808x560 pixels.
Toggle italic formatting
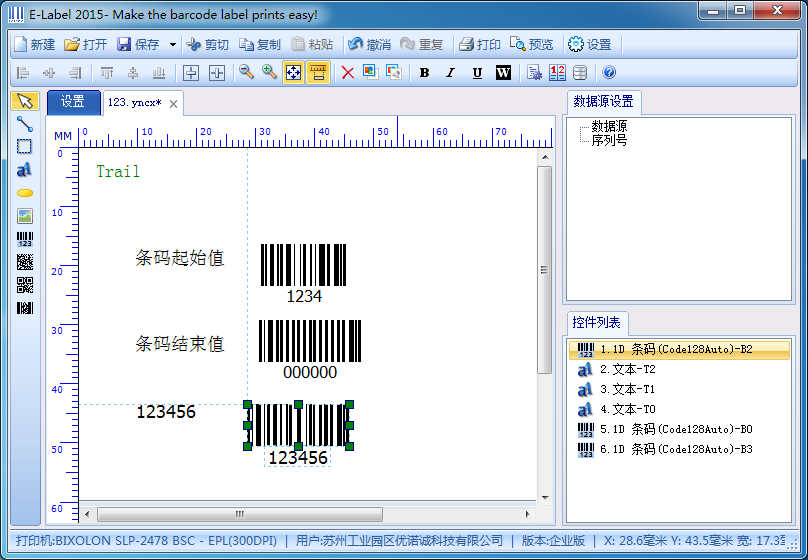(450, 73)
